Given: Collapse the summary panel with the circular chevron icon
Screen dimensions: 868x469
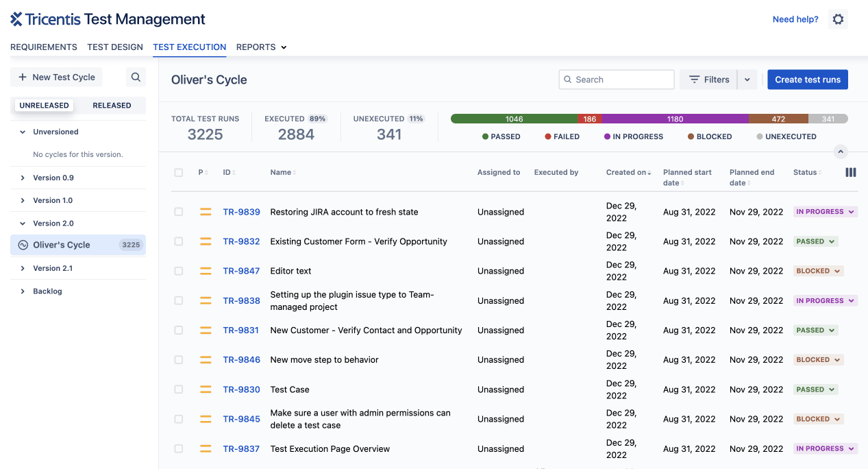Looking at the screenshot, I should tap(841, 152).
